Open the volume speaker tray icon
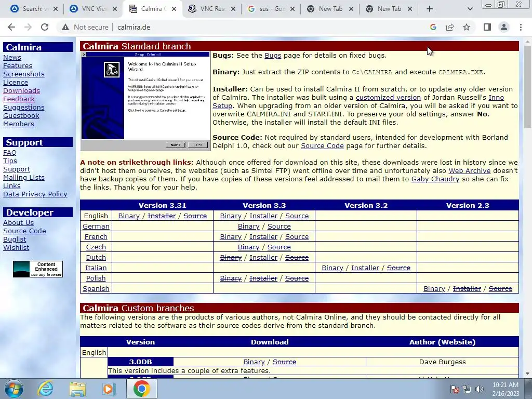532x399 pixels. (479, 389)
